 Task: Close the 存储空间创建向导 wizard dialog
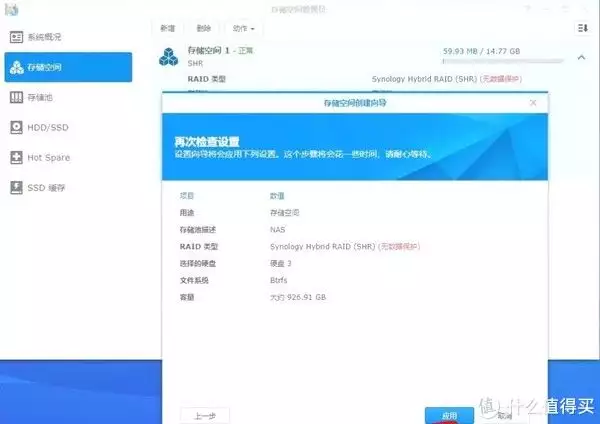[533, 103]
